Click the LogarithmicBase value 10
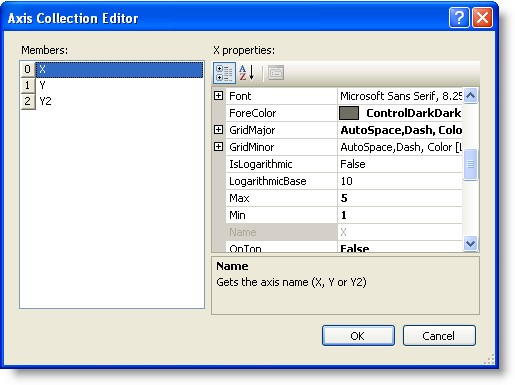Viewport: 515px width, 385px height. click(400, 181)
